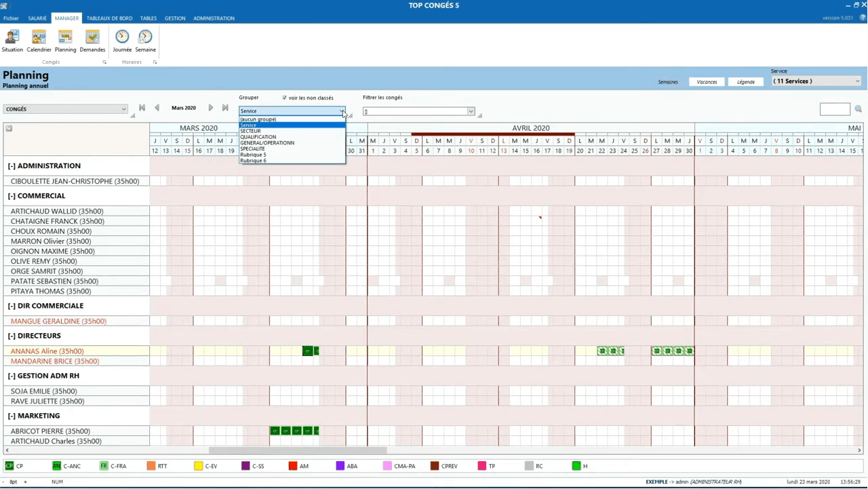Click the Calendrier ribbon icon

39,37
